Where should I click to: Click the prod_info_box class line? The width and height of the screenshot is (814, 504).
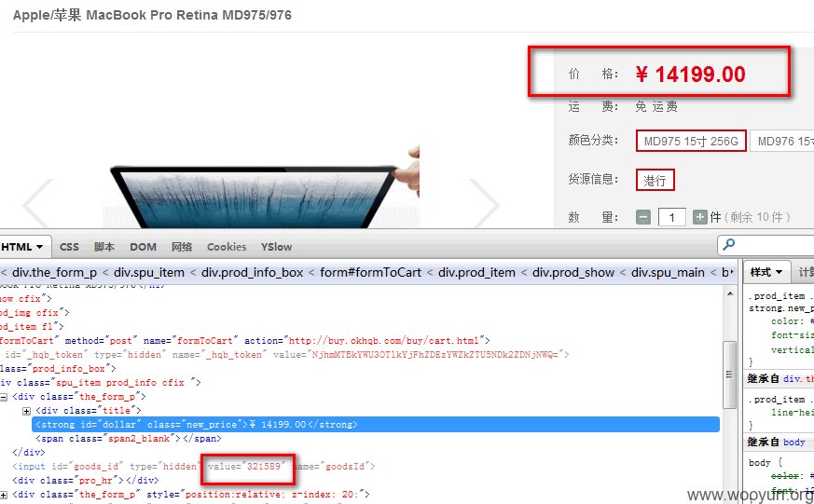tap(58, 369)
